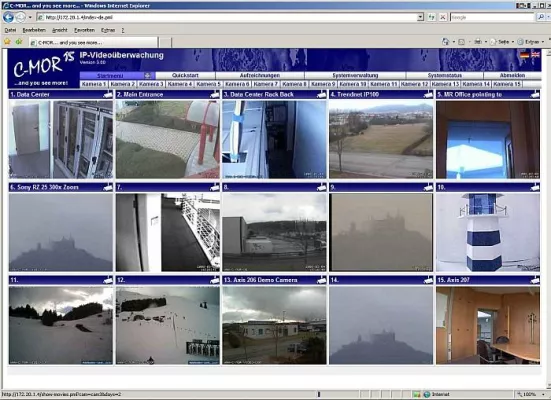Click the camera icon on Main Entrance panel
This screenshot has width=551, height=400.
(x=215, y=94)
